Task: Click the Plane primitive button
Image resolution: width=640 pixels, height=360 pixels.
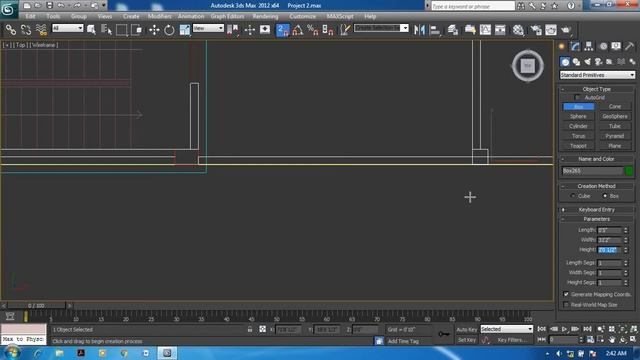Action: (615, 146)
